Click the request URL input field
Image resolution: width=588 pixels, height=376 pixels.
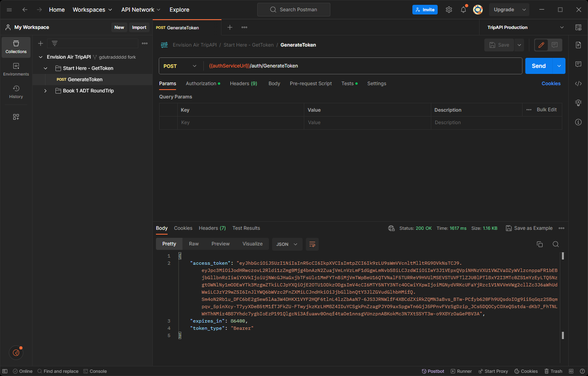362,66
